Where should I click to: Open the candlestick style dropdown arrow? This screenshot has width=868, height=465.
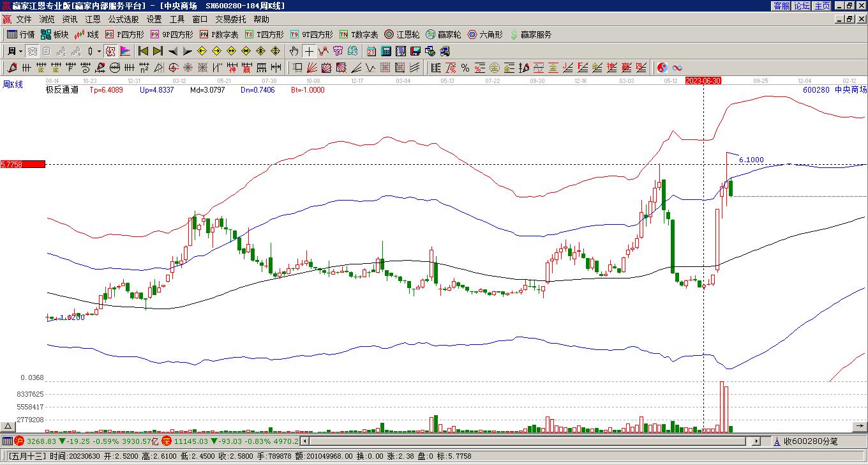98,51
